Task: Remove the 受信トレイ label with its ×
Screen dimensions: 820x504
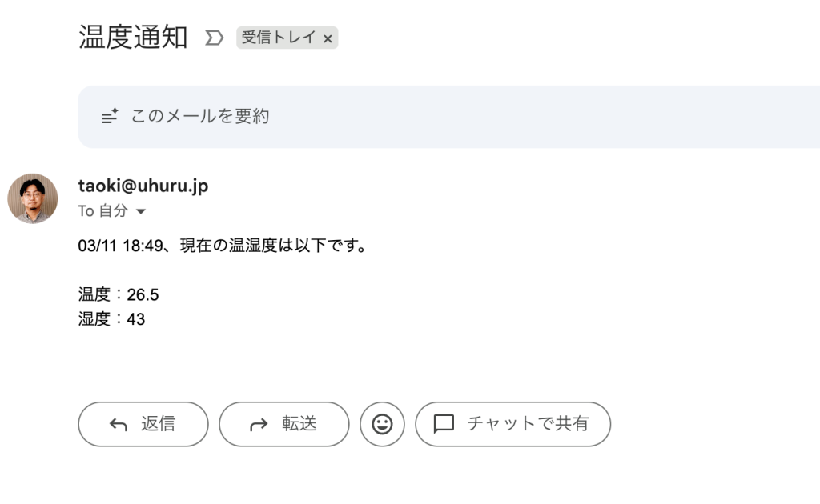Action: point(328,38)
